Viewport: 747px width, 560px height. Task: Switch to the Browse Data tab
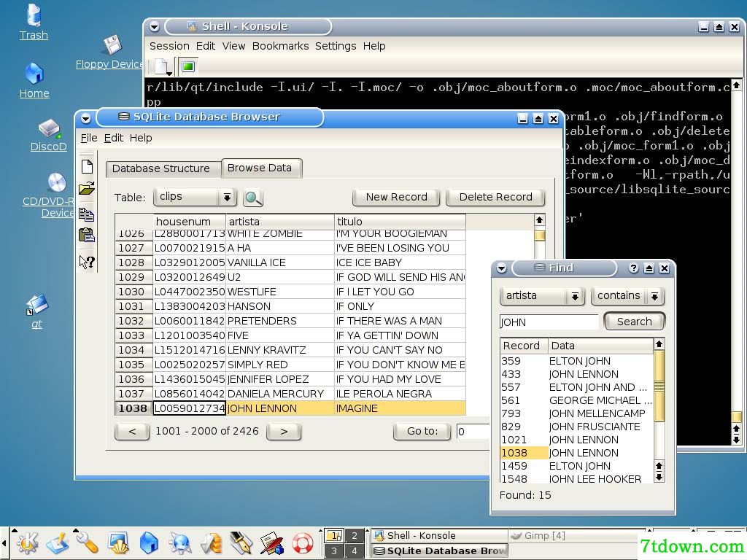point(260,168)
